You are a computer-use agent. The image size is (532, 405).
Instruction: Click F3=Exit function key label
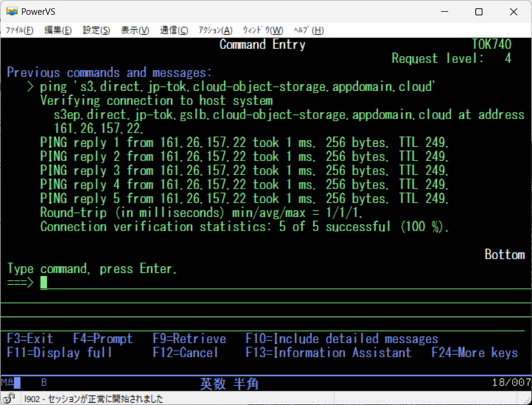click(30, 338)
